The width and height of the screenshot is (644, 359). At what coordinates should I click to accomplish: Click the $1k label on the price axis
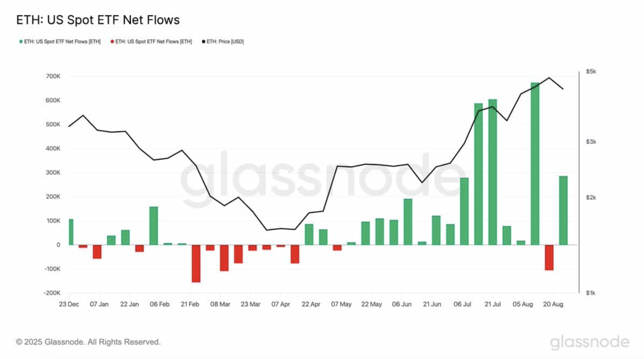(x=591, y=293)
